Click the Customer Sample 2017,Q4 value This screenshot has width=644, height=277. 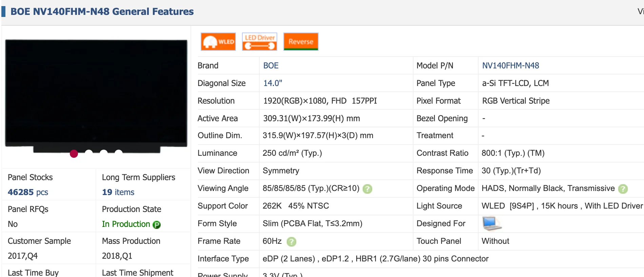click(23, 256)
